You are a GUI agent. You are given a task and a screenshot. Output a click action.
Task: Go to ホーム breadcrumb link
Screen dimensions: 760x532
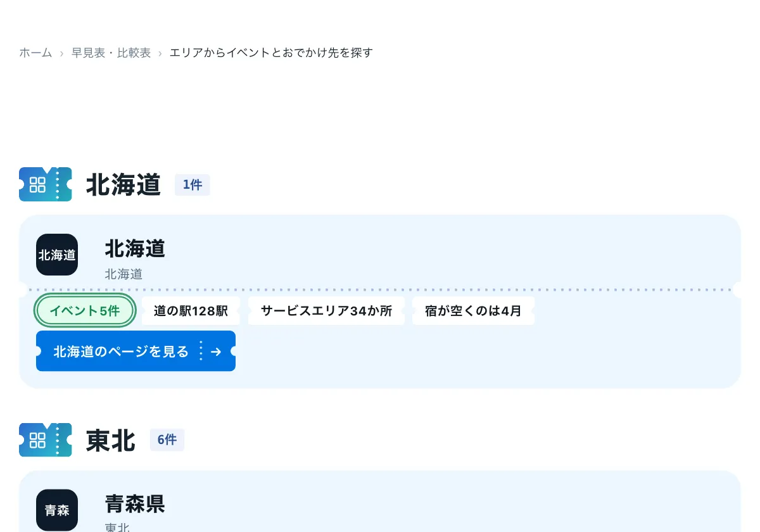(35, 53)
